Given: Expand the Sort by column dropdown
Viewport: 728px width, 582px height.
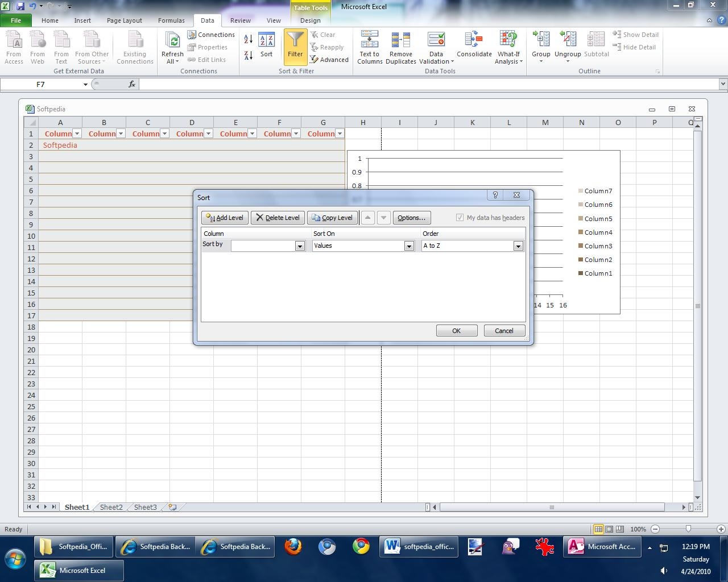Looking at the screenshot, I should [x=300, y=246].
